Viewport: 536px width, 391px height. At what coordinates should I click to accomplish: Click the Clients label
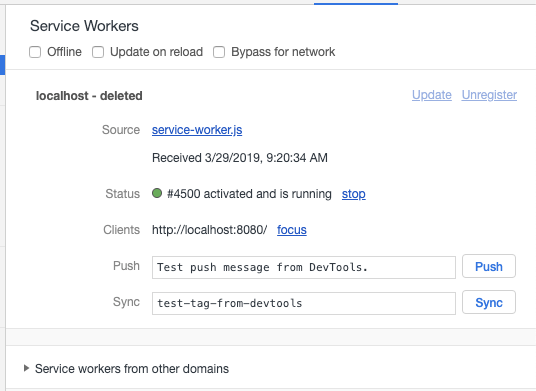122,230
